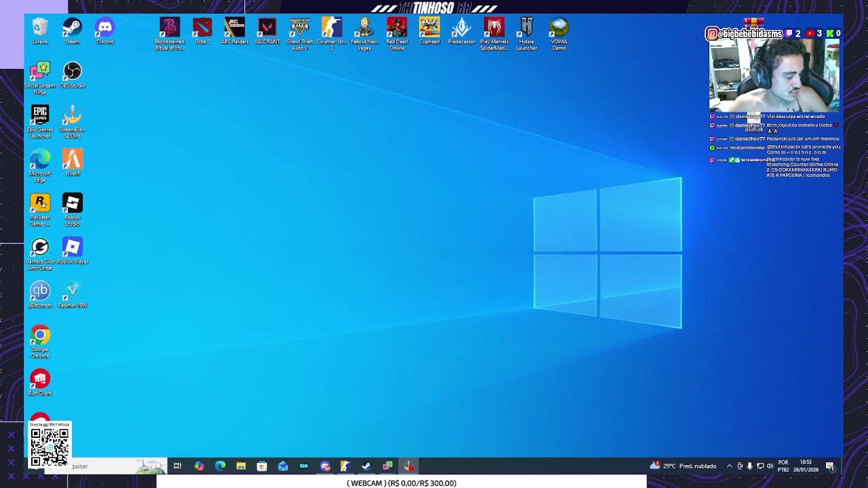Select the Epic Games Launcher shortcut
868x488 pixels.
(x=40, y=122)
